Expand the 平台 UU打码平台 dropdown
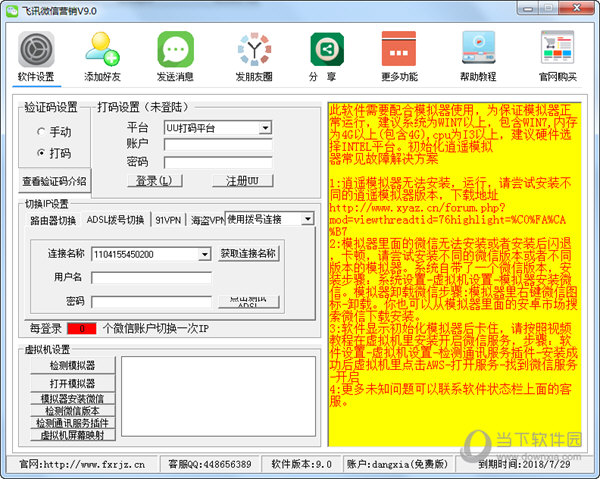The width and height of the screenshot is (600, 479). pos(265,128)
